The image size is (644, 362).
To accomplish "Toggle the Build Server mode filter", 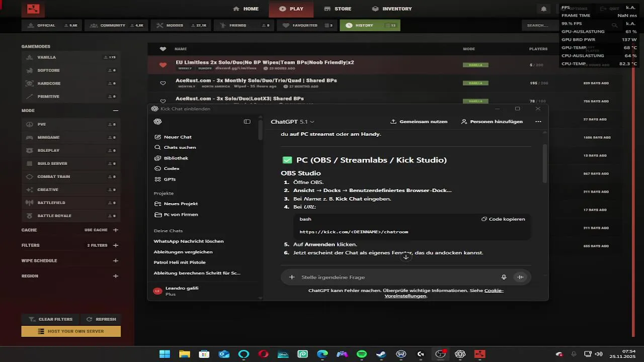I will coord(71,163).
